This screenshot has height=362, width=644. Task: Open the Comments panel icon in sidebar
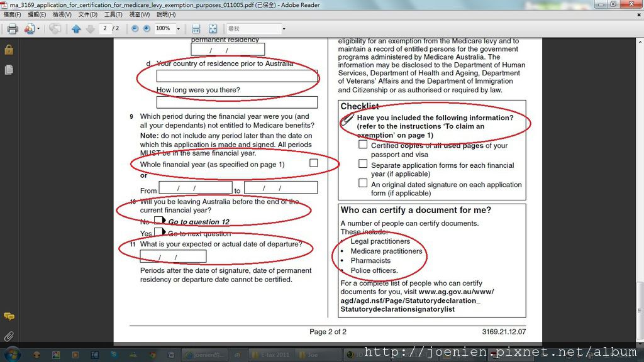pos(9,317)
